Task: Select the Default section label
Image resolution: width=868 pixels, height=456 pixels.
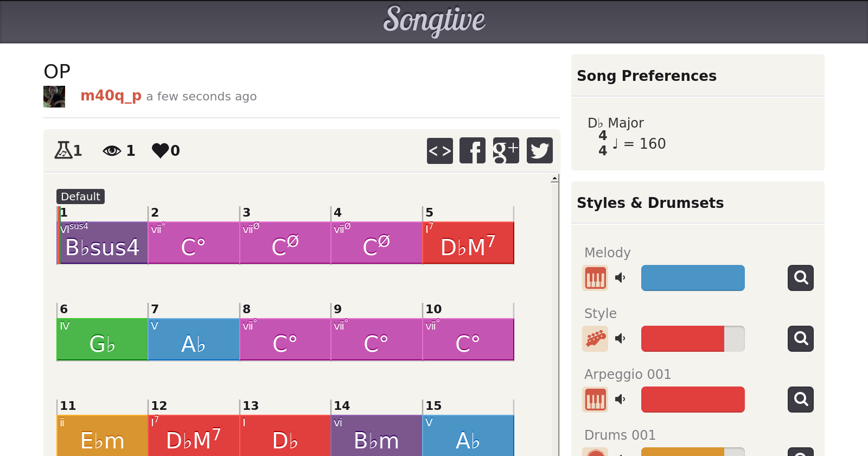Action: [80, 197]
